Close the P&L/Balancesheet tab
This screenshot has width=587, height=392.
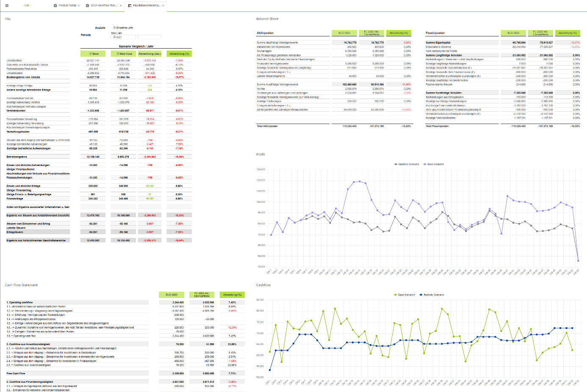(x=163, y=6)
